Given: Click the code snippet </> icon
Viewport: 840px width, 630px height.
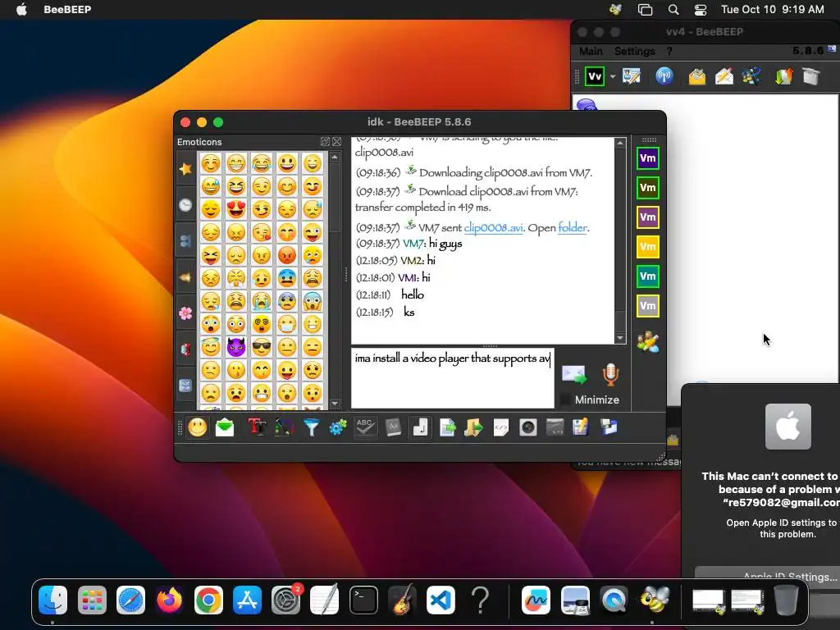Looking at the screenshot, I should pyautogui.click(x=501, y=427).
